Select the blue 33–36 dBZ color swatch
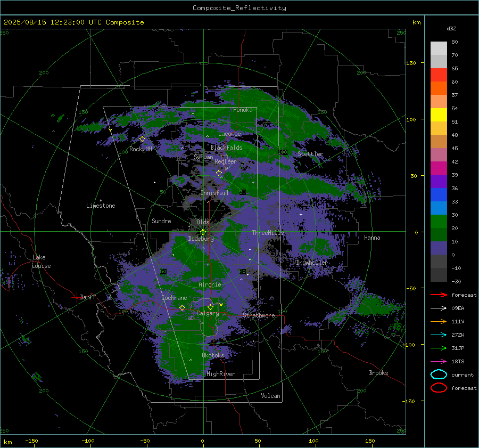 [x=439, y=194]
